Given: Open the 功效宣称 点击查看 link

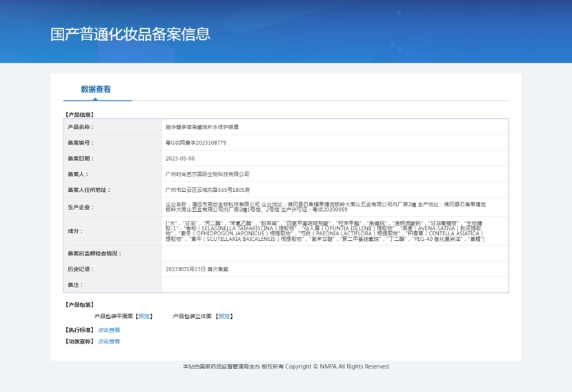Looking at the screenshot, I should click(x=109, y=341).
